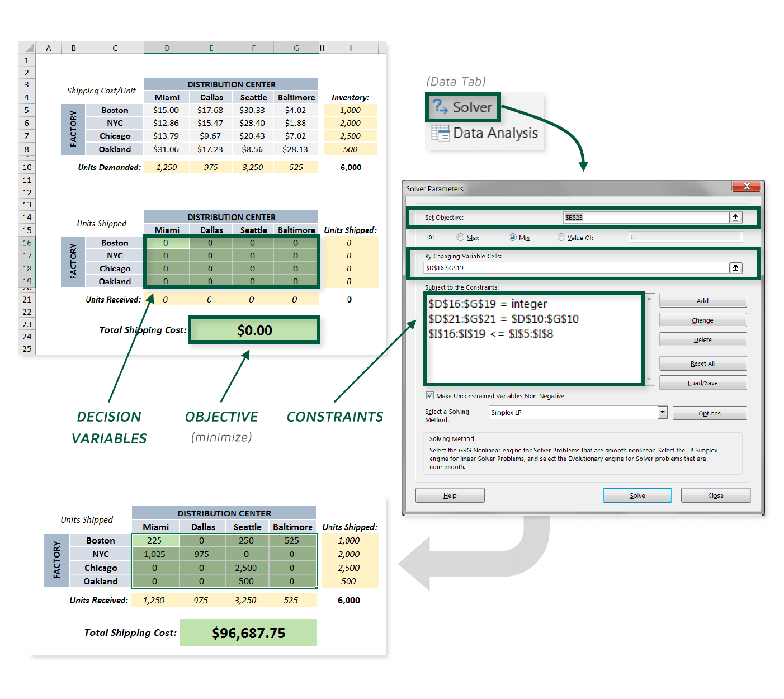
Task: Click the 2,500 Chicago inventory cell
Action: coord(351,136)
